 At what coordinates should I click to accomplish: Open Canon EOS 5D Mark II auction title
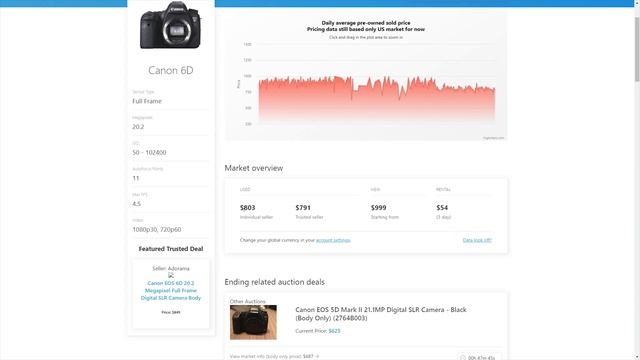coord(380,313)
